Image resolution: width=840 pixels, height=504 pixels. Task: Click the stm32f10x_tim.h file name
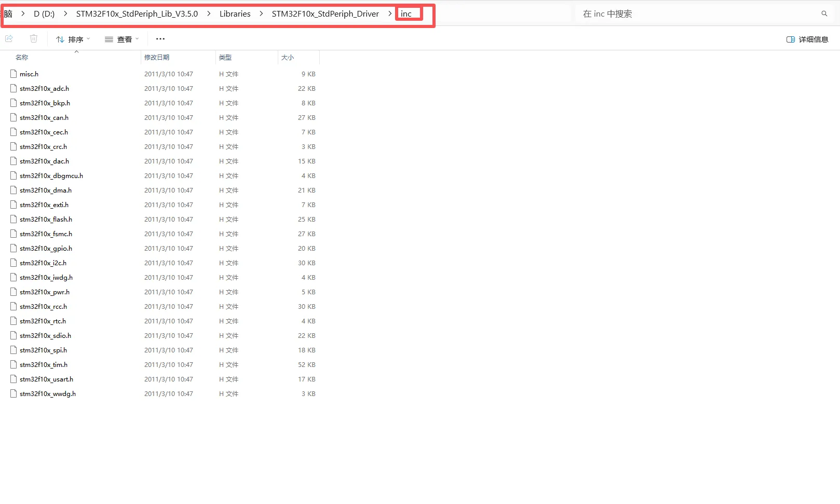click(x=44, y=365)
